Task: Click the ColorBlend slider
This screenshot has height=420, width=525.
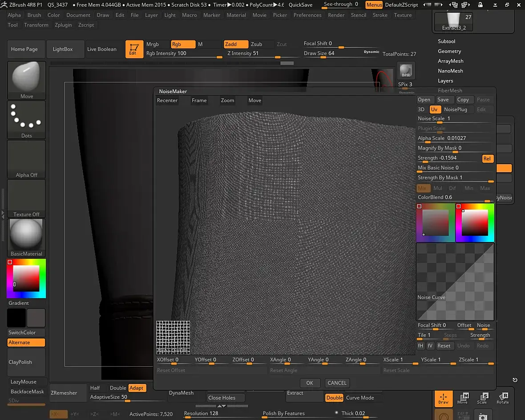Action: 455,198
